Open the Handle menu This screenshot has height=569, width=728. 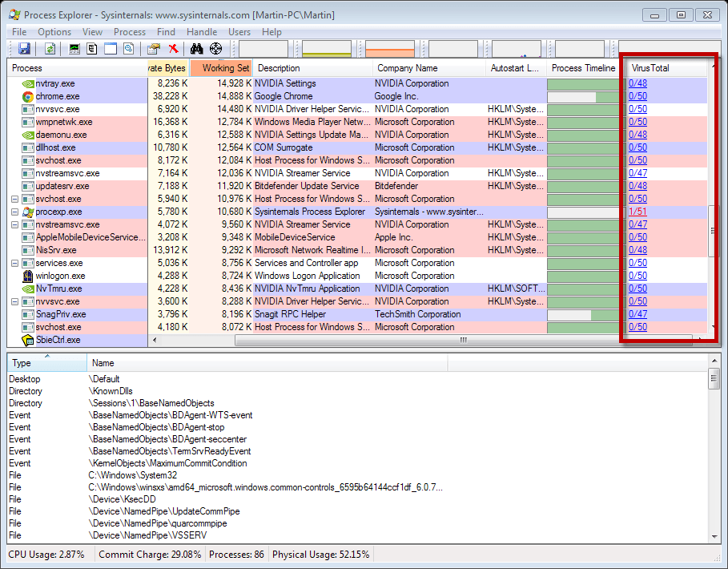pos(202,32)
